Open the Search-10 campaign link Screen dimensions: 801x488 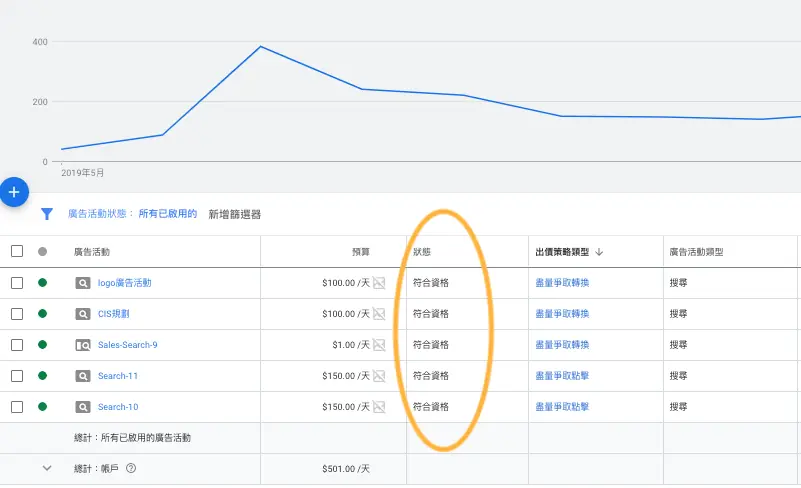pos(118,407)
